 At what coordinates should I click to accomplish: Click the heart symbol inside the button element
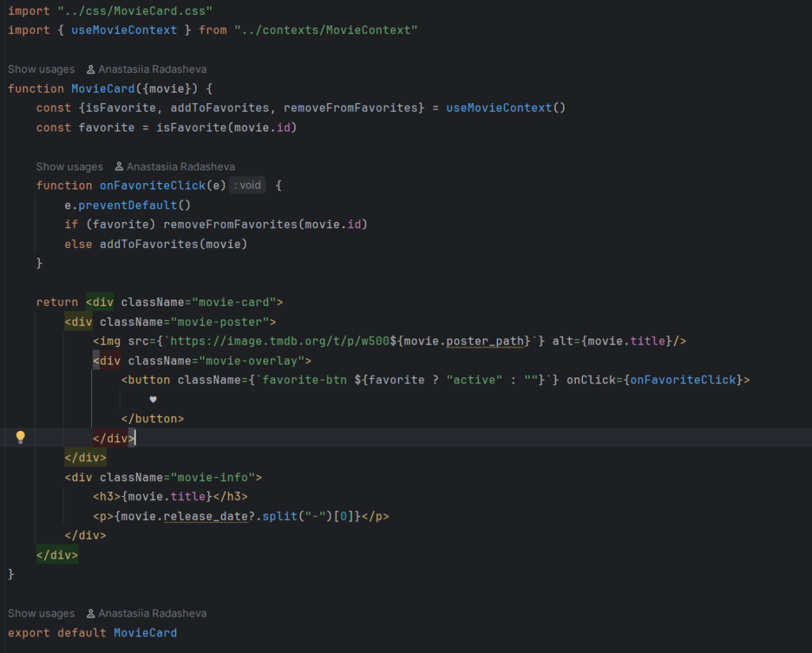[153, 399]
